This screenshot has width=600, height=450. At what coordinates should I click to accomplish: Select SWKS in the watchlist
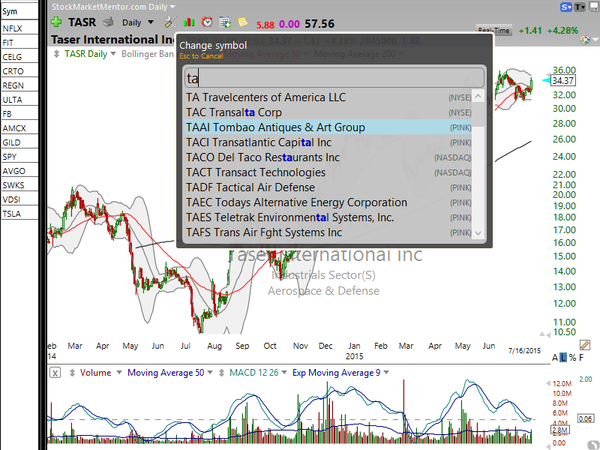19,185
